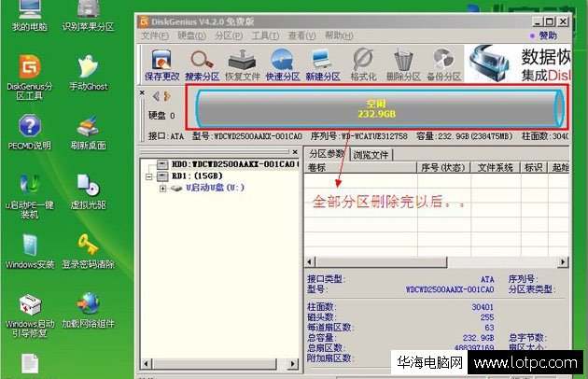Open the 工具(T) menu
This screenshot has height=379, width=588.
click(x=265, y=35)
